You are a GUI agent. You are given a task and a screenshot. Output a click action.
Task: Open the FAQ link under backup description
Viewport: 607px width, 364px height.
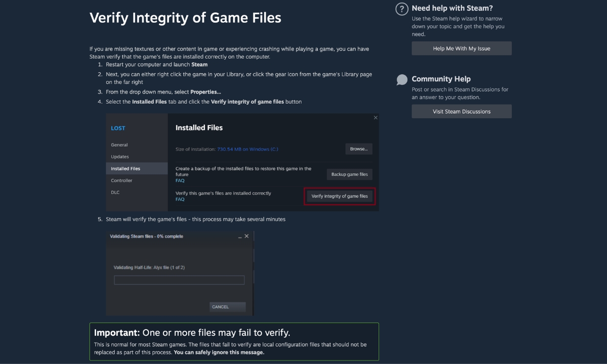180,180
